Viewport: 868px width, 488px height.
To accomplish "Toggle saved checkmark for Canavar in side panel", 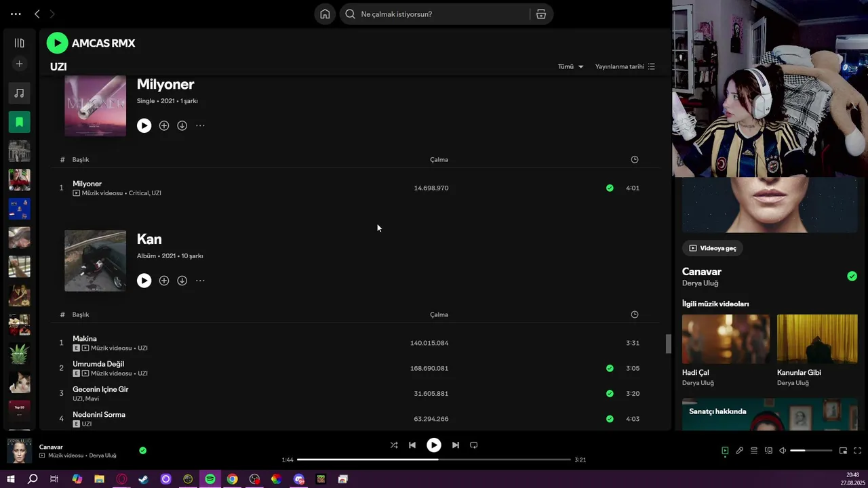I will point(852,276).
